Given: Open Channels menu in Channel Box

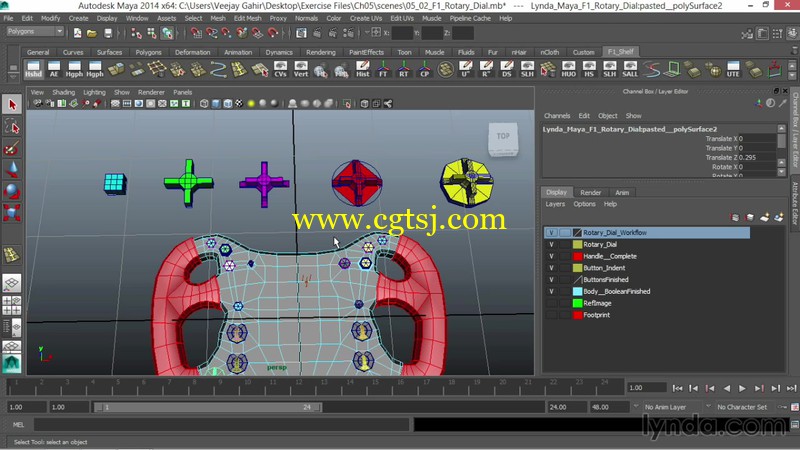Looking at the screenshot, I should point(557,116).
